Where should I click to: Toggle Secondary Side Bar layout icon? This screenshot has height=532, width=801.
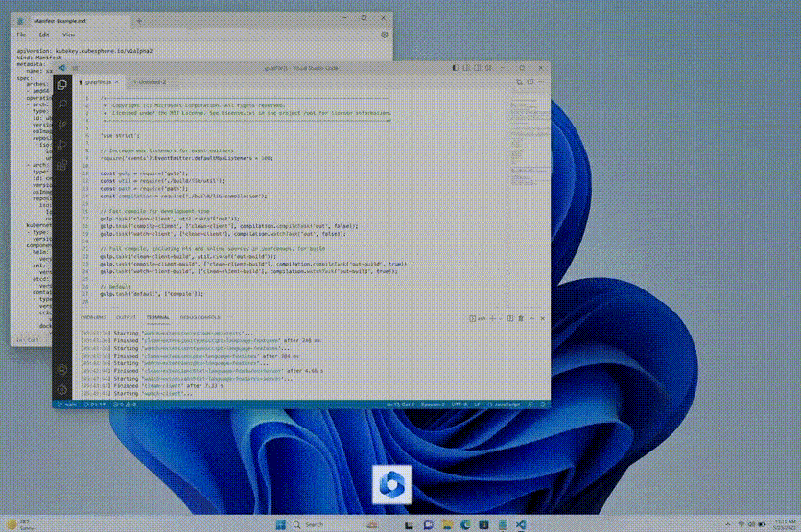pyautogui.click(x=478, y=68)
